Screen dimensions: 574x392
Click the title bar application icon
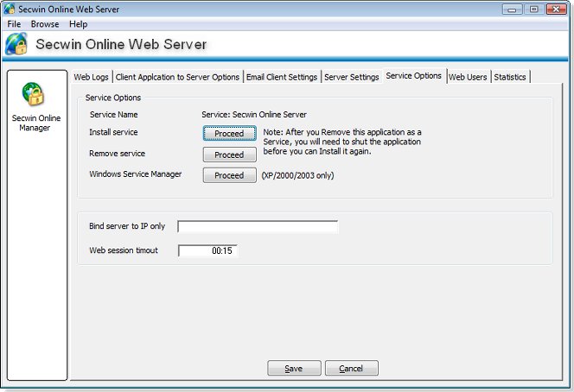coord(10,9)
